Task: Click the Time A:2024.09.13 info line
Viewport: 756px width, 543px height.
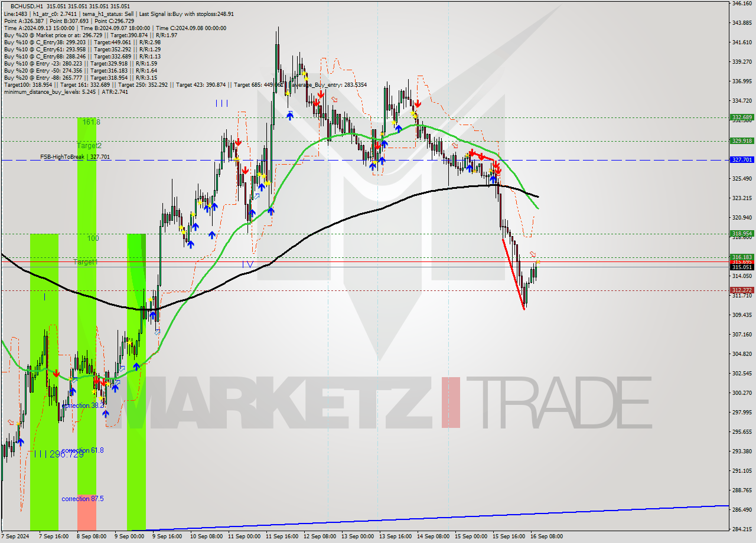Action: pos(115,28)
